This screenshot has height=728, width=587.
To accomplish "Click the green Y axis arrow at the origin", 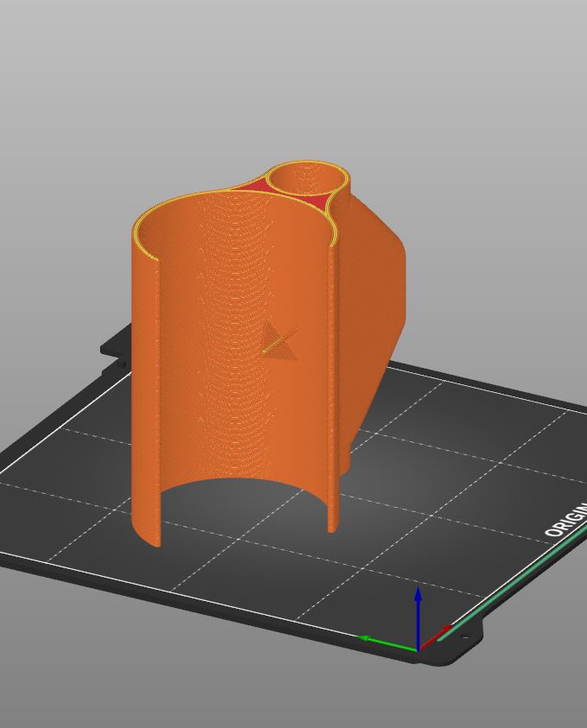I will pos(388,643).
